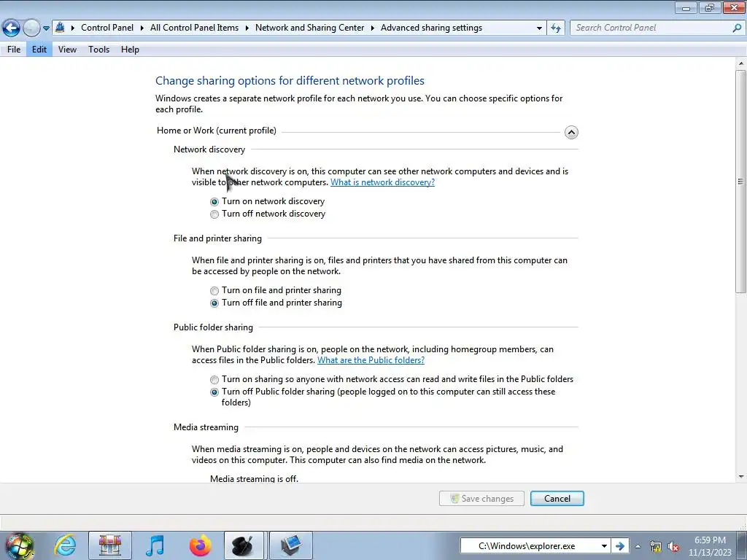Screen dimensions: 747x560
Task: Open the network status tray icon
Action: point(656,547)
